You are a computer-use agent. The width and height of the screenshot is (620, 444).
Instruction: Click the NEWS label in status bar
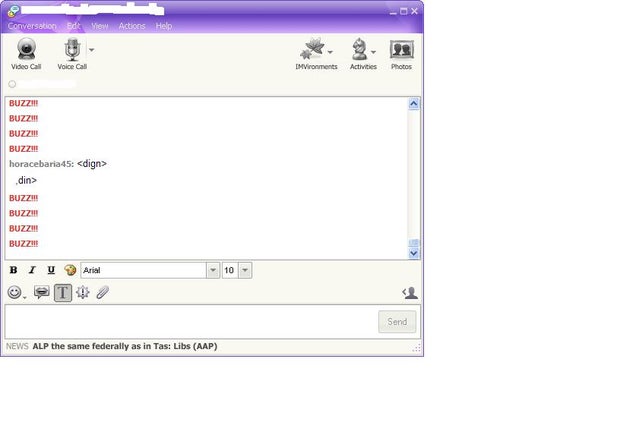pyautogui.click(x=17, y=346)
